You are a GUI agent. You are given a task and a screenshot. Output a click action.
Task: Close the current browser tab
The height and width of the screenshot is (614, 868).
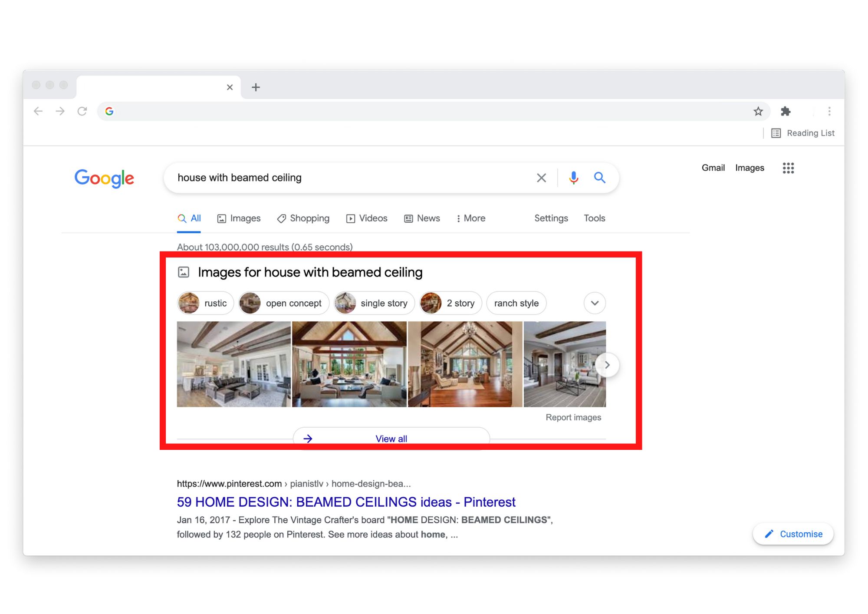[230, 87]
